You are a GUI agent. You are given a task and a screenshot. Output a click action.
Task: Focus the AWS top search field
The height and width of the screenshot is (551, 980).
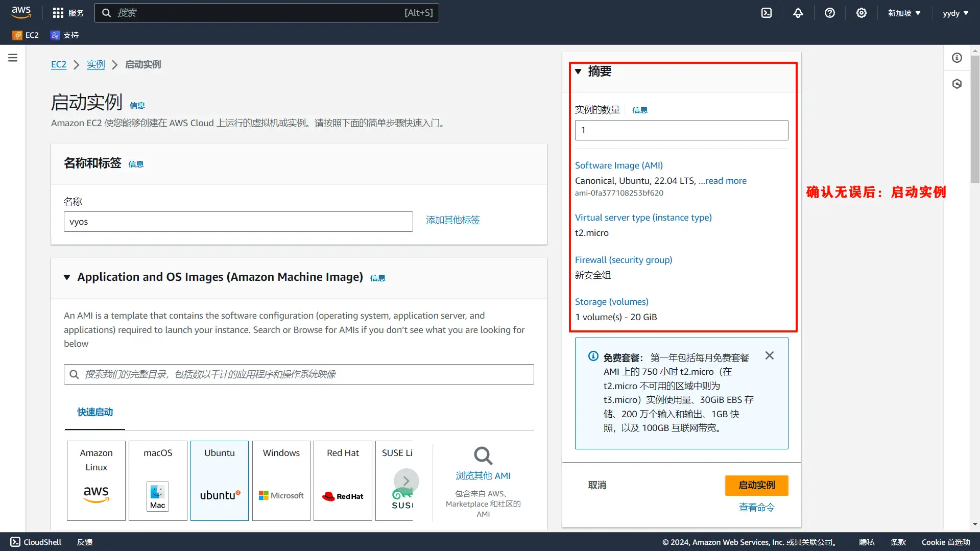point(267,13)
